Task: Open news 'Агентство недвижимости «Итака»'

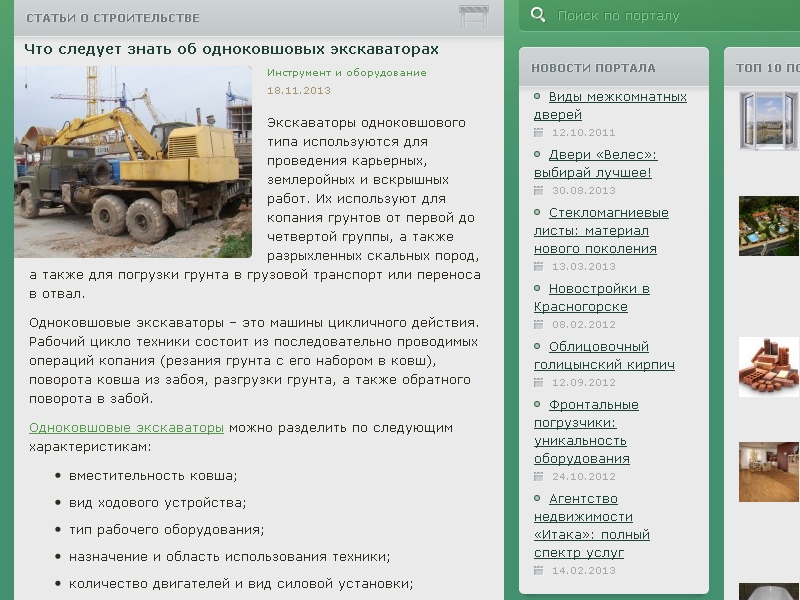Action: tap(592, 526)
